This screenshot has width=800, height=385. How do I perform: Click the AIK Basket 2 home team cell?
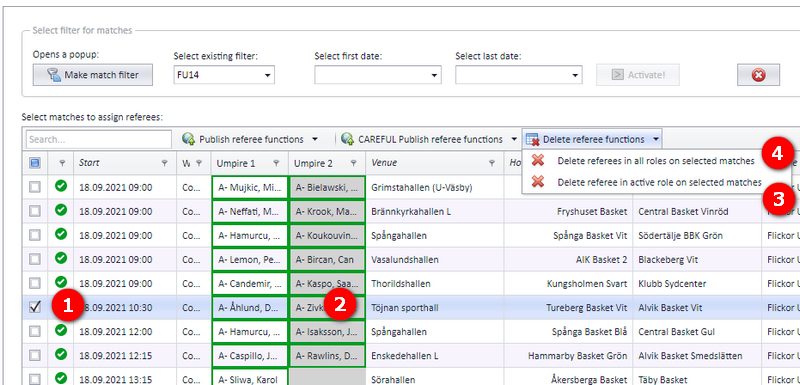[568, 260]
